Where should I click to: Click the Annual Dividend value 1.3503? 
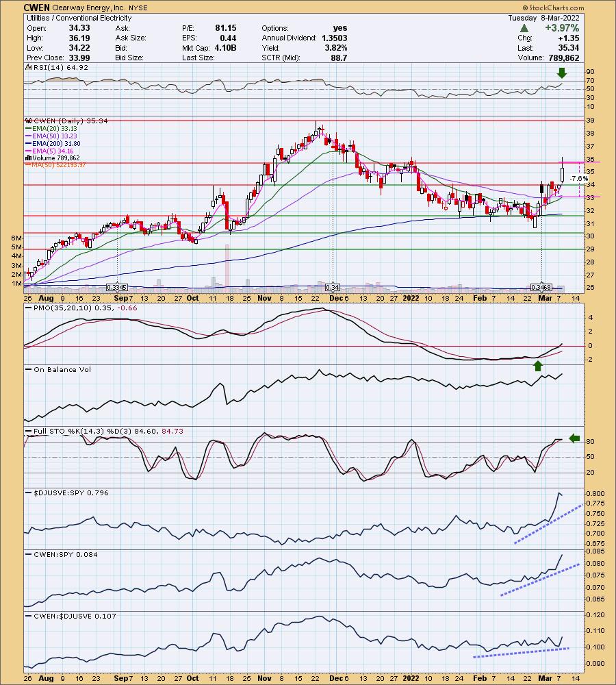[x=335, y=38]
